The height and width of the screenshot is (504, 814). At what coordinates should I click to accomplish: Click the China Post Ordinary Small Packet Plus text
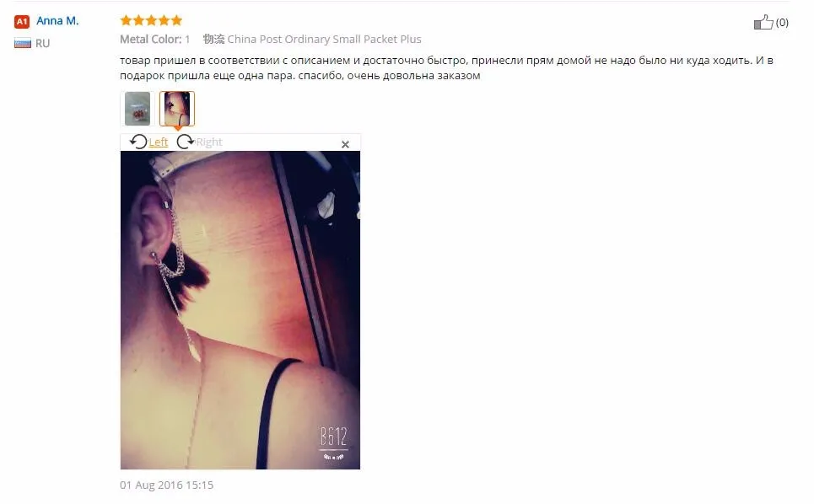tap(324, 40)
